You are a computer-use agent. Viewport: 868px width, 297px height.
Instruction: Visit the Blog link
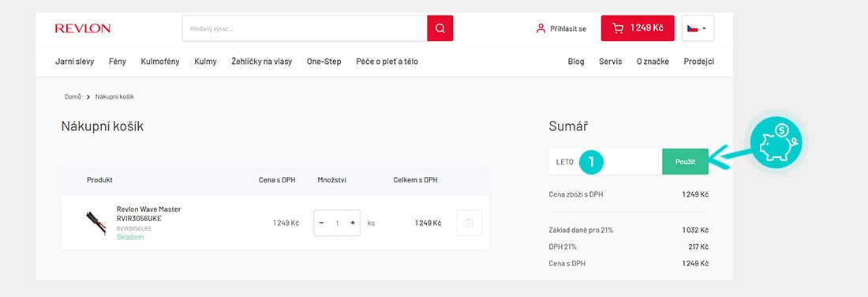click(576, 62)
